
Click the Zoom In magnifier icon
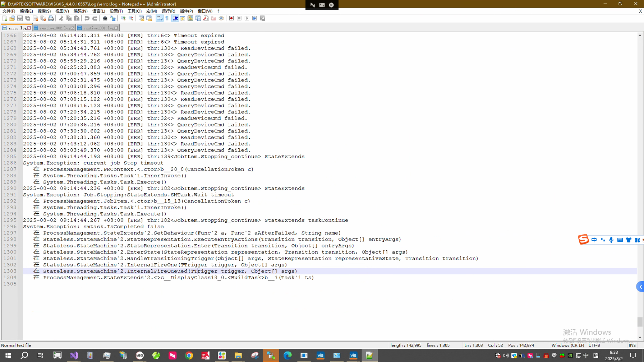pyautogui.click(x=123, y=18)
